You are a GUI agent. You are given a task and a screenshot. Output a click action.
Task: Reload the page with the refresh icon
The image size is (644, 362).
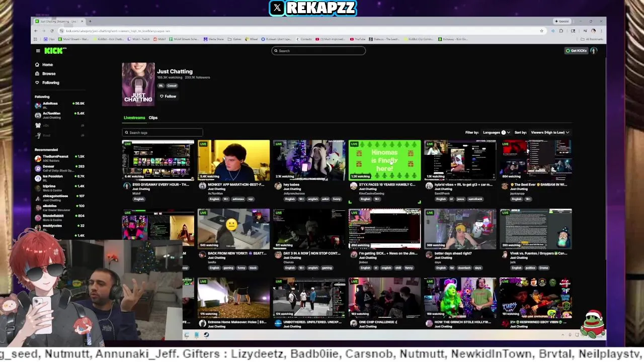(52, 31)
